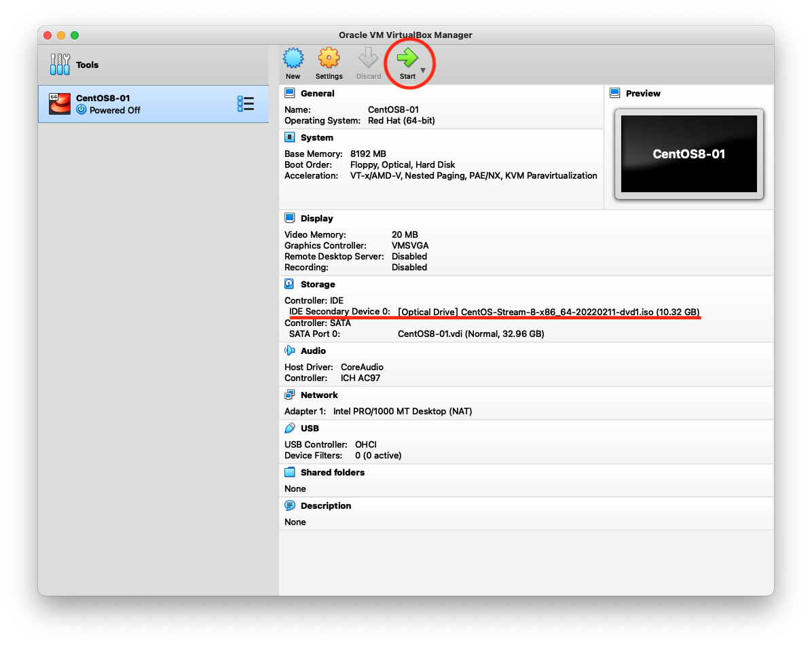812x646 pixels.
Task: Click the General section icon
Action: click(x=290, y=93)
